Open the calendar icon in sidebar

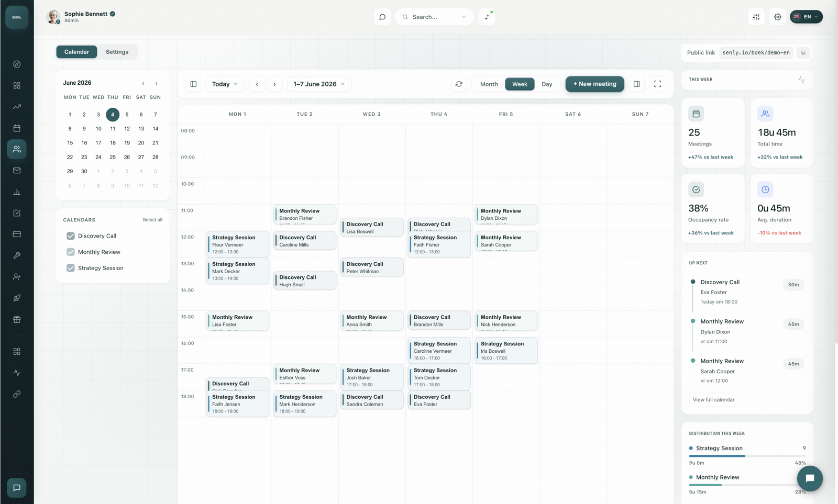(17, 128)
